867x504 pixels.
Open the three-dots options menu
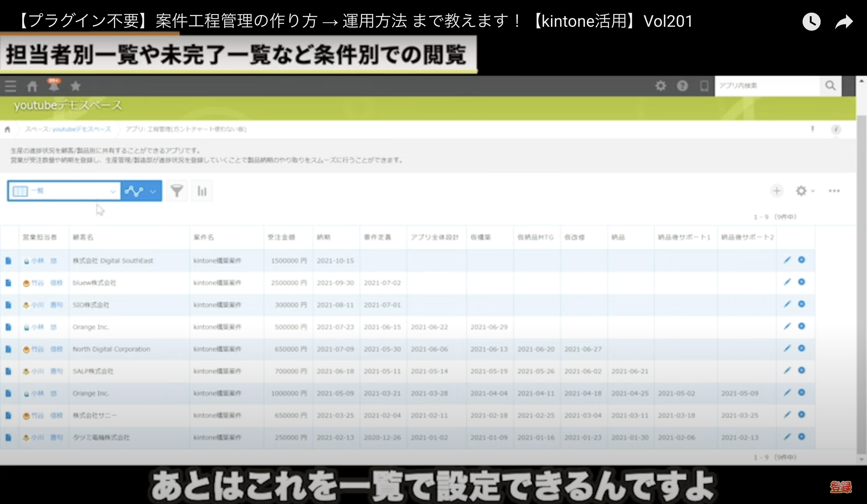(834, 191)
